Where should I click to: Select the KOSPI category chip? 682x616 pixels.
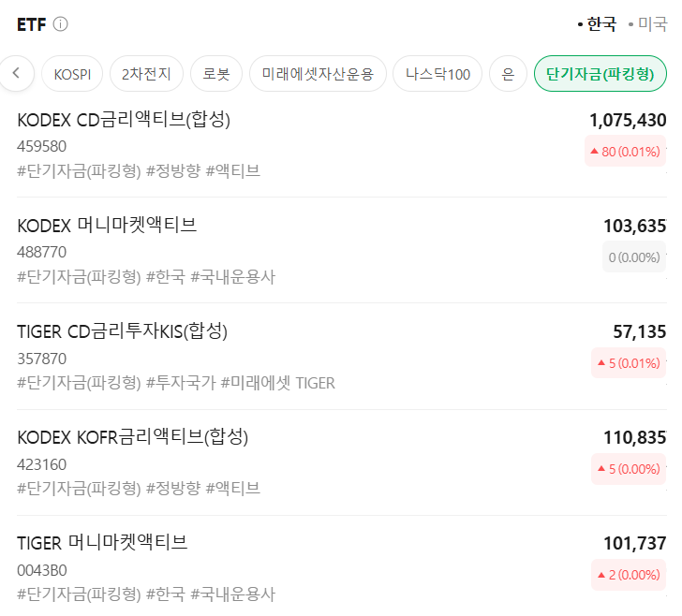(x=72, y=74)
